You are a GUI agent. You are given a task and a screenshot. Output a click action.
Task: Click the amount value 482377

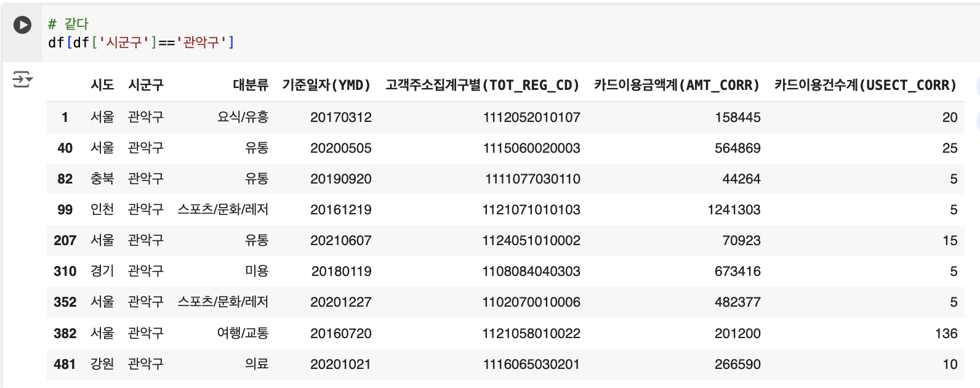(x=738, y=302)
